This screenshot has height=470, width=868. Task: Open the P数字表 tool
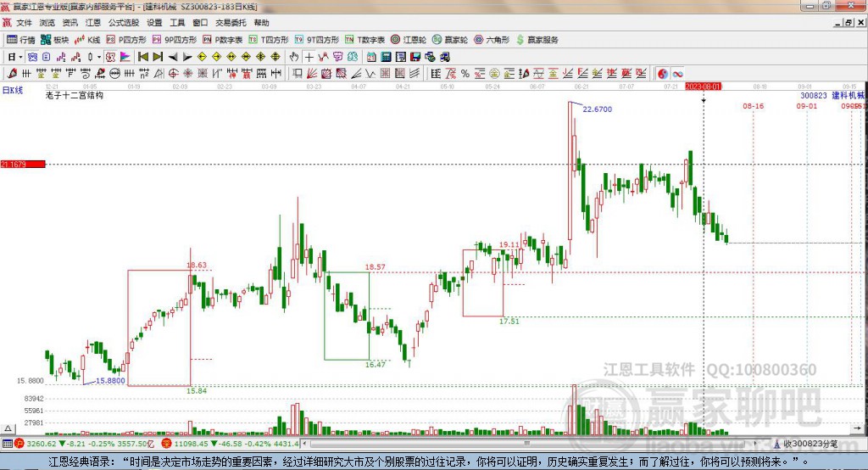click(223, 40)
